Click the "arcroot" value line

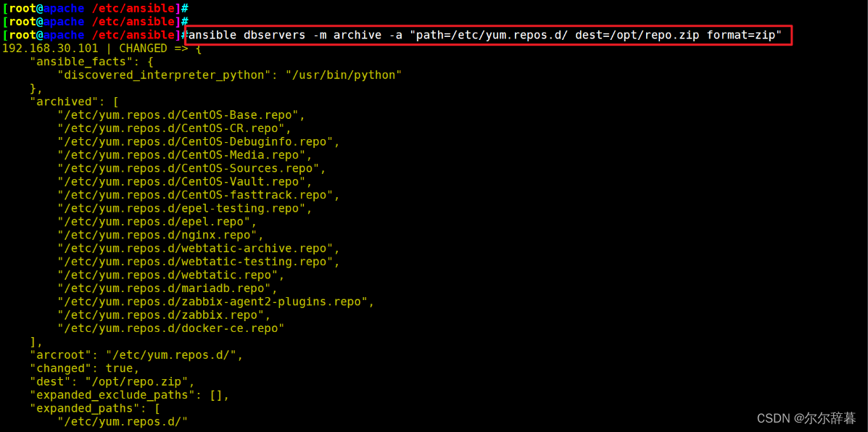click(x=137, y=354)
